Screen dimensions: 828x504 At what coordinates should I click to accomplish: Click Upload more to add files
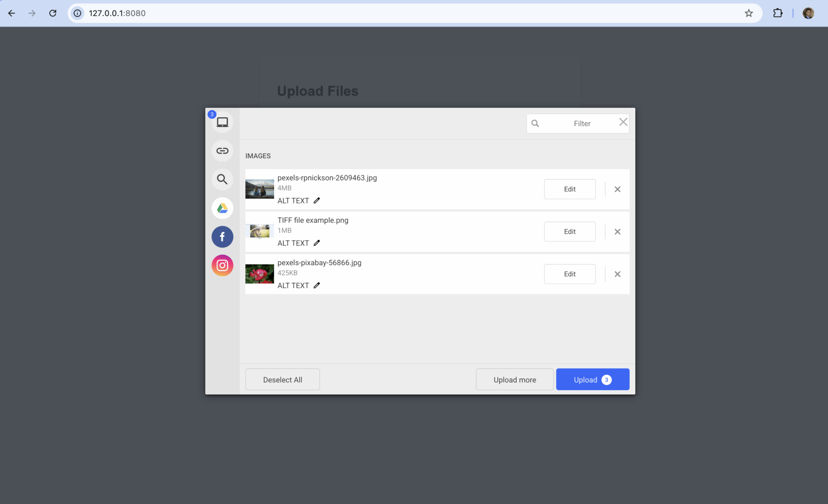(514, 379)
